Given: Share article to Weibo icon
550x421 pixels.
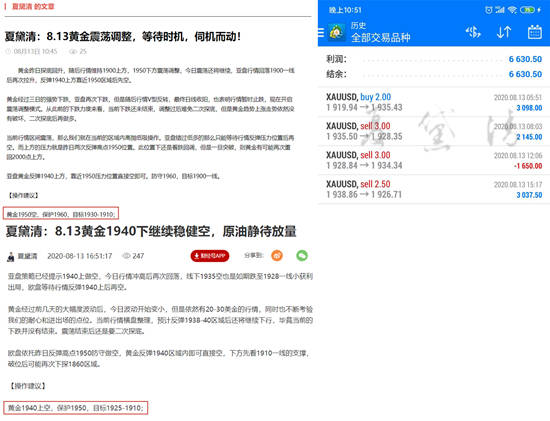Looking at the screenshot, I should (x=277, y=255).
